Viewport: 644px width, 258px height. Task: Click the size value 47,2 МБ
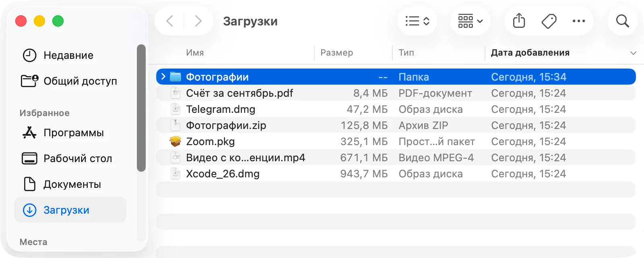pyautogui.click(x=367, y=109)
